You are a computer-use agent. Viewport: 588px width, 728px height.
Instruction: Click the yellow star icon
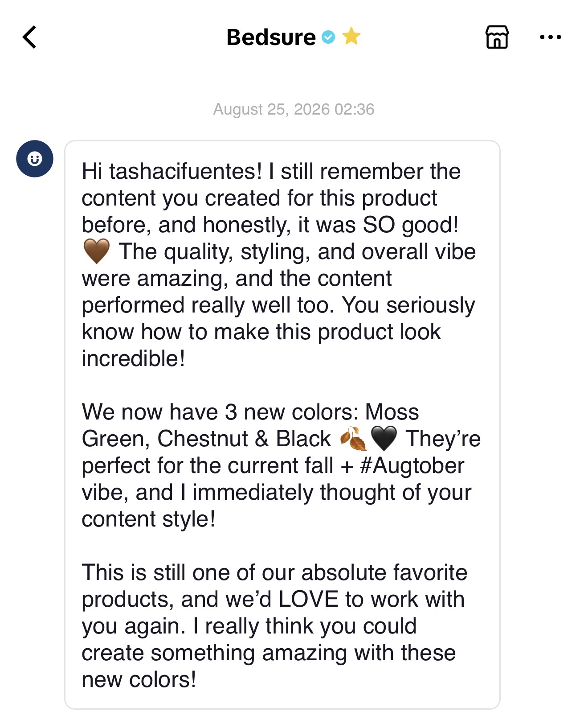point(351,37)
